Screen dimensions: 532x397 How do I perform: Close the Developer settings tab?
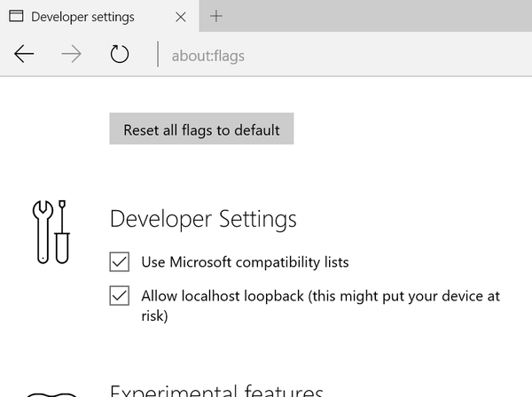[181, 17]
